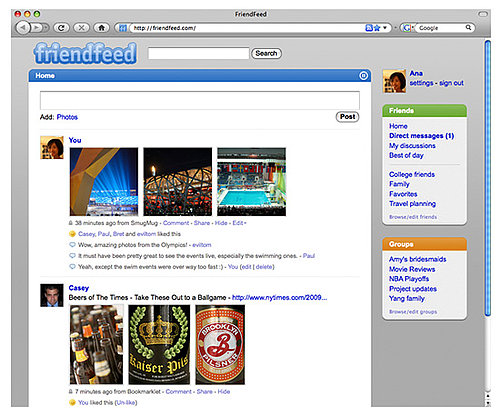Viewport: 500px width, 416px height.
Task: Click comment bubble beside your swim comment
Action: click(x=72, y=267)
